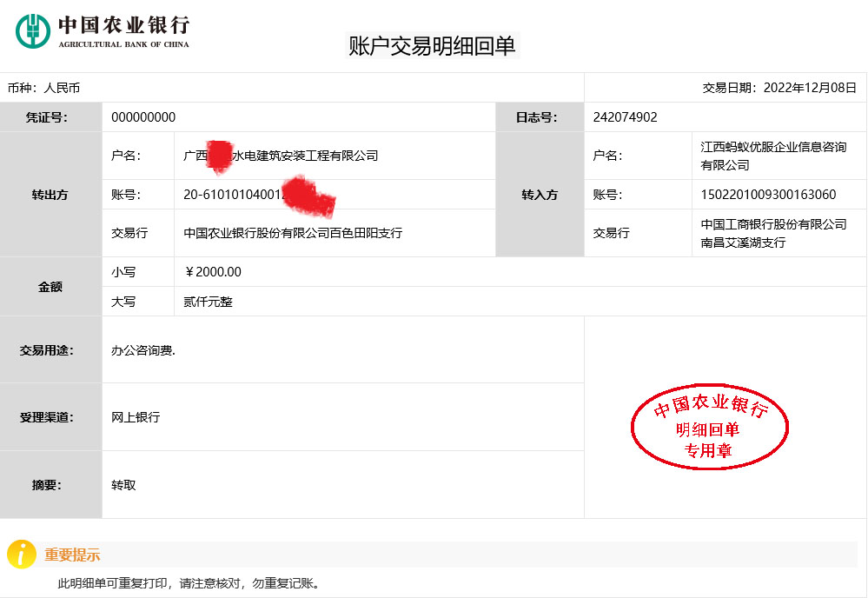Click the channel value 网上银行
The height and width of the screenshot is (598, 868).
pyautogui.click(x=136, y=417)
